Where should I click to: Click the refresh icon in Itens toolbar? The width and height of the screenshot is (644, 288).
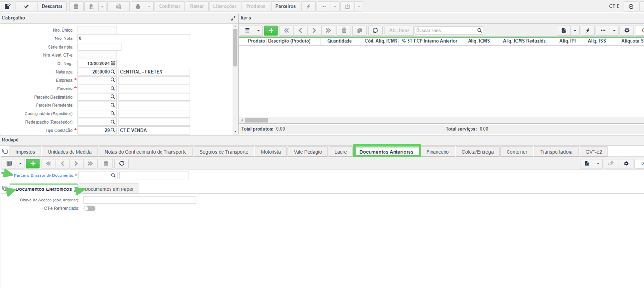coord(375,30)
